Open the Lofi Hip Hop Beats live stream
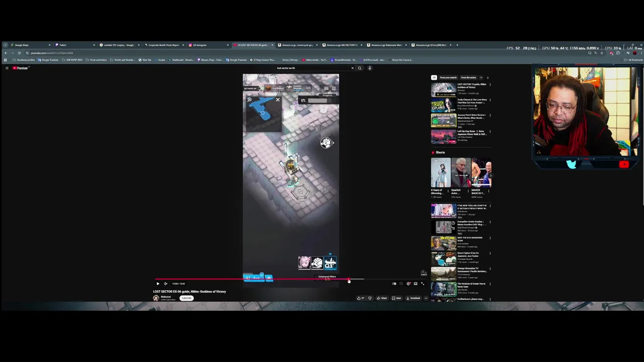This screenshot has height=362, width=644. click(443, 137)
